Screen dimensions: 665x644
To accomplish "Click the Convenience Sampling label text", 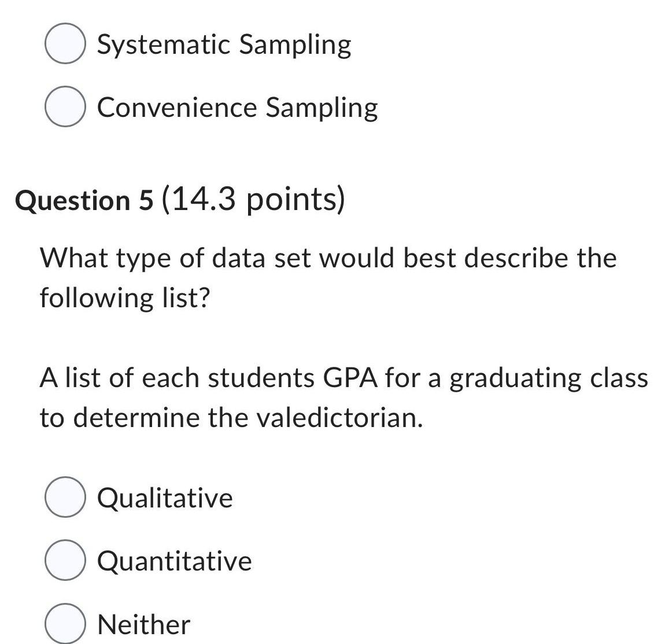I will point(238,107).
